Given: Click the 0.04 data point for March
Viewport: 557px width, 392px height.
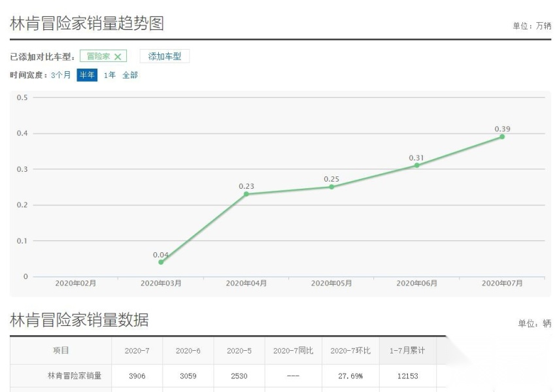Looking at the screenshot, I should pyautogui.click(x=161, y=262).
